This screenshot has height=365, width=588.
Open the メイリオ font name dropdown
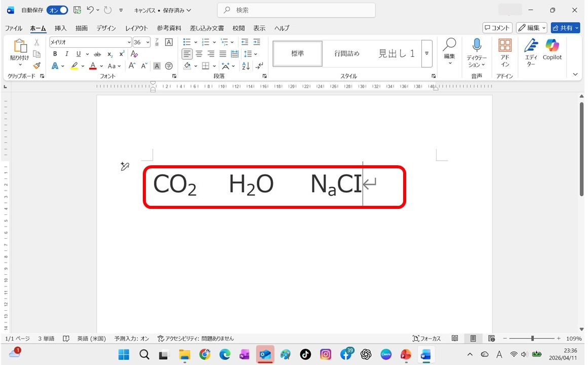tap(129, 42)
